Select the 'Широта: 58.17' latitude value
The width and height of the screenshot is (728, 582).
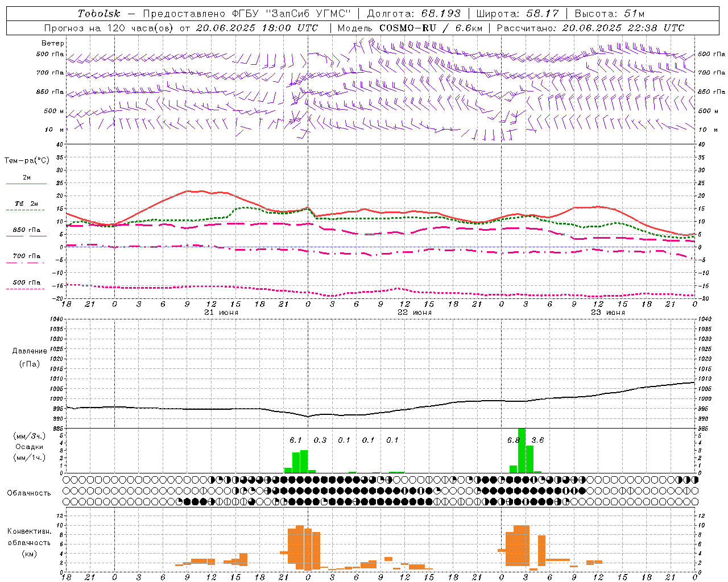tap(518, 14)
